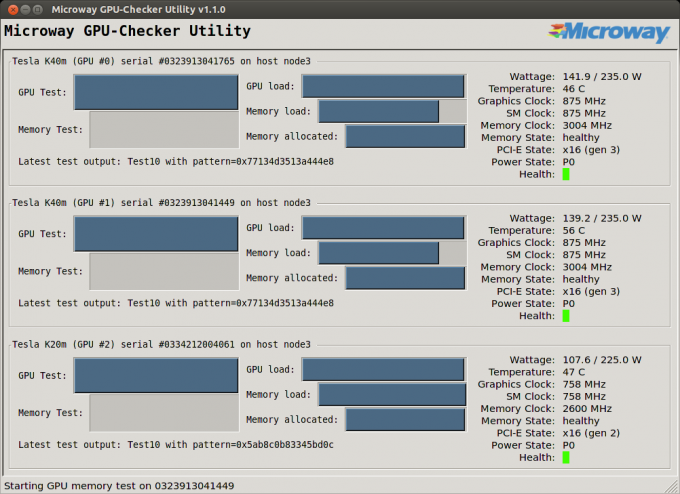The height and width of the screenshot is (494, 680).
Task: Click the Memory load bar for GPU #2
Action: (x=392, y=395)
